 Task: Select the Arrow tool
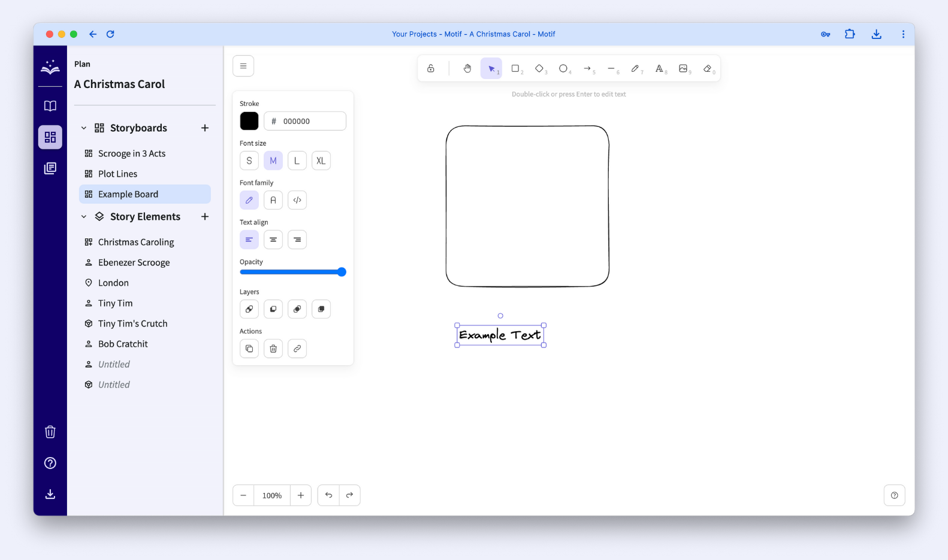(587, 69)
